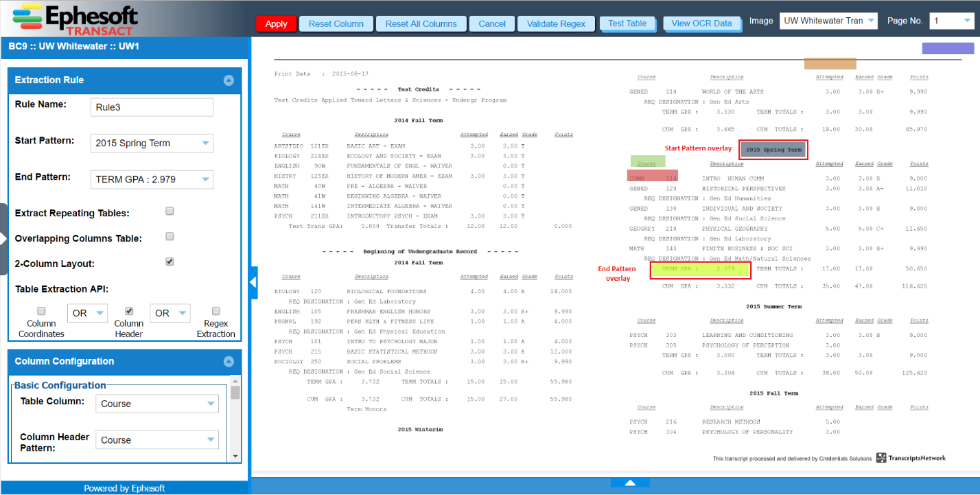This screenshot has height=495, width=980.
Task: Open the Image selection dropdown
Action: tap(828, 21)
